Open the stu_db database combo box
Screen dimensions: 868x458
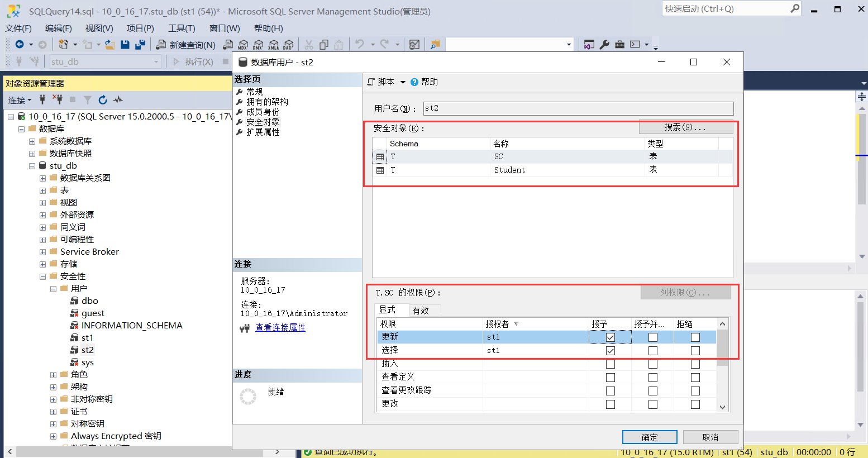105,61
